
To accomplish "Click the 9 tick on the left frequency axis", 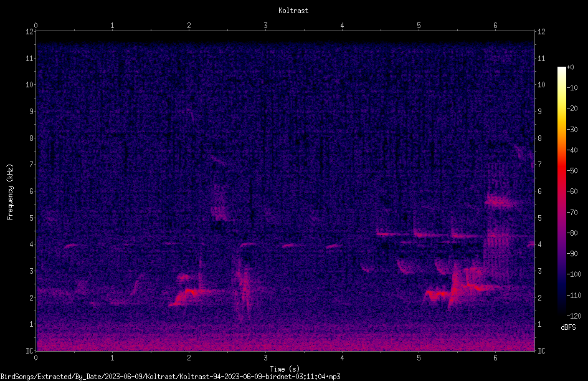I will coord(32,112).
